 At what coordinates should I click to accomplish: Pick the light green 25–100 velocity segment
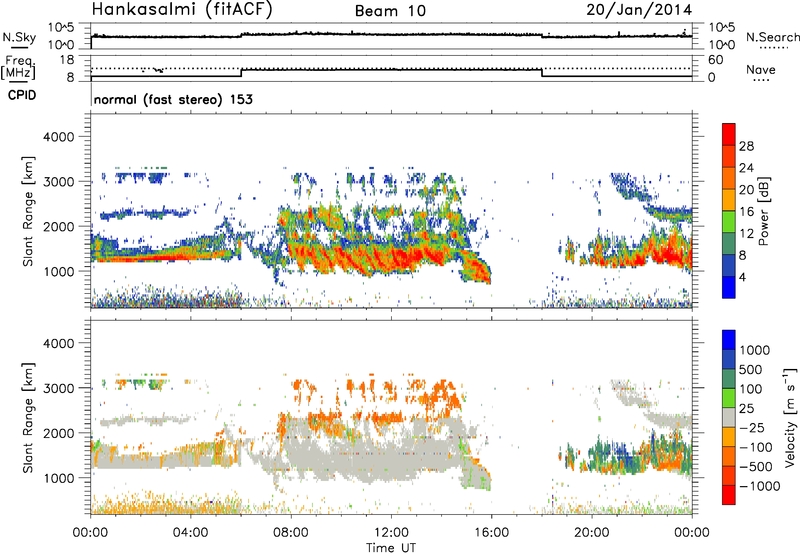tap(729, 398)
